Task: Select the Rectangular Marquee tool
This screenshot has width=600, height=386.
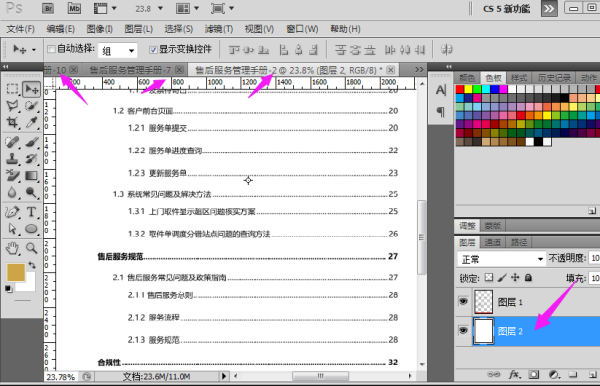Action: coord(12,89)
